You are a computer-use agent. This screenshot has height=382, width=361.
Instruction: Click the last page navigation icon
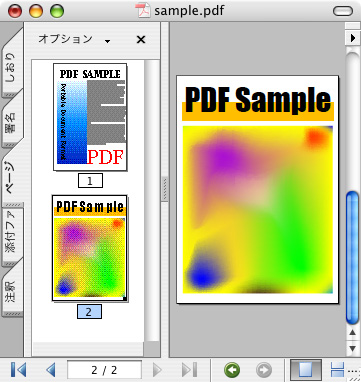(x=190, y=370)
